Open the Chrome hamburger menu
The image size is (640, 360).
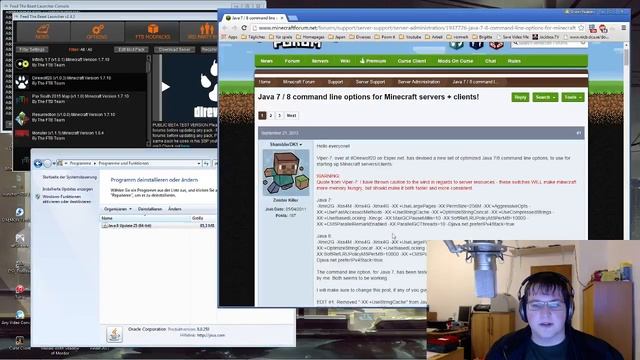[624, 28]
